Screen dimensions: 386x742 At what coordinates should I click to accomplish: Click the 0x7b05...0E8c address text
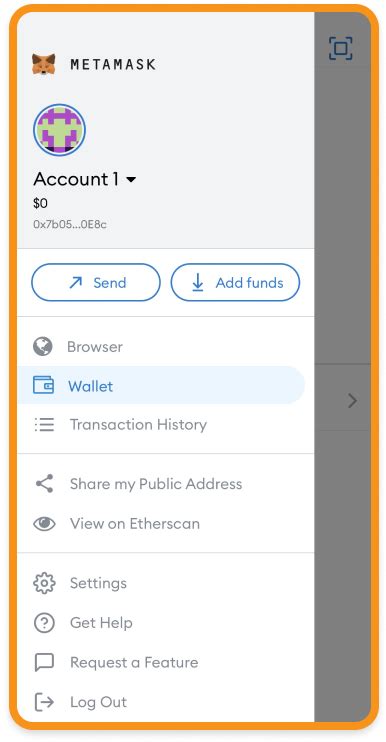click(x=70, y=224)
